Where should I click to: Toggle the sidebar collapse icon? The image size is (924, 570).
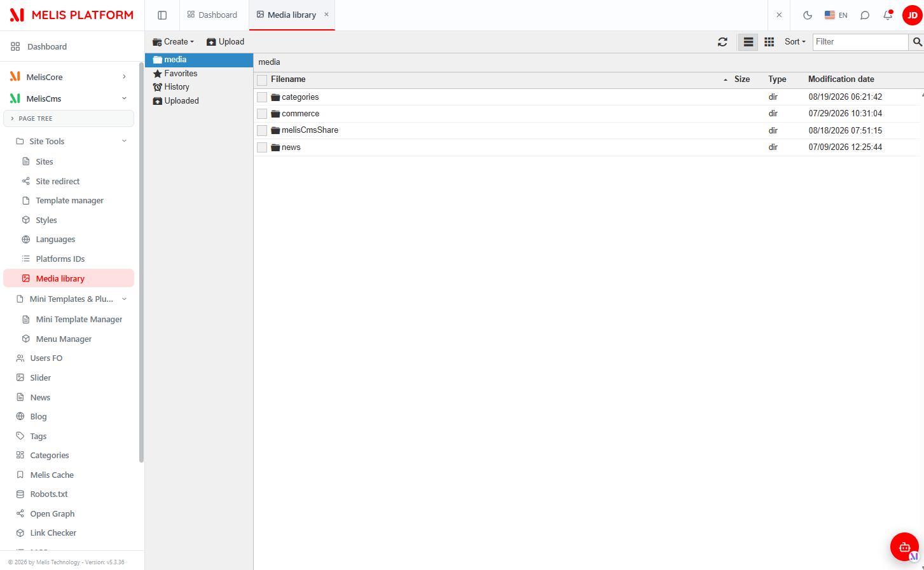coord(162,15)
